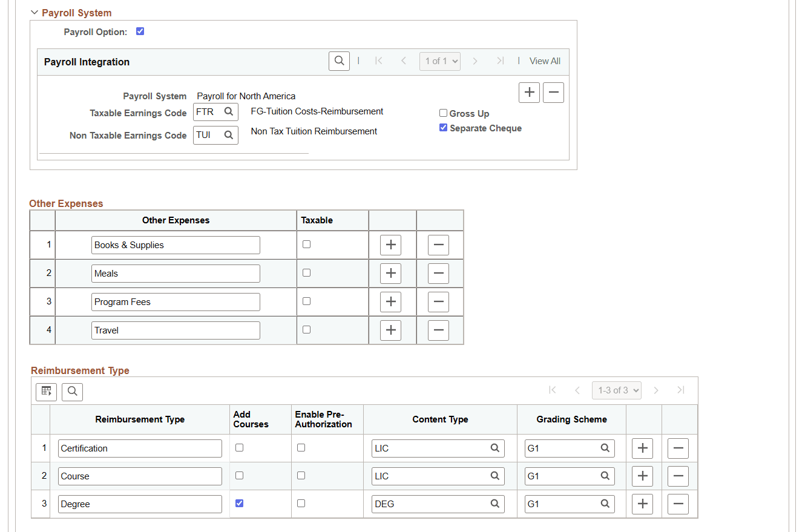Uncheck the Payroll Option checkbox
This screenshot has width=808, height=532.
tap(140, 31)
